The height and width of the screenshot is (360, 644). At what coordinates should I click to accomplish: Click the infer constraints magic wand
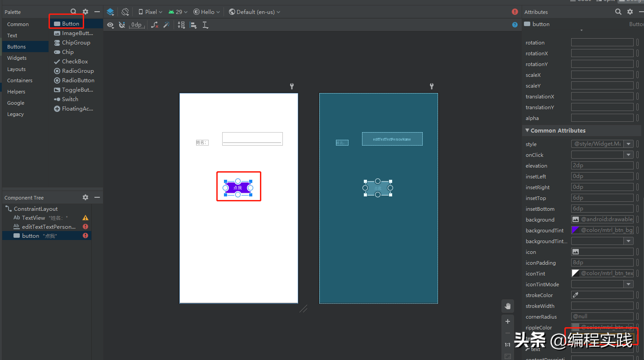tap(166, 25)
